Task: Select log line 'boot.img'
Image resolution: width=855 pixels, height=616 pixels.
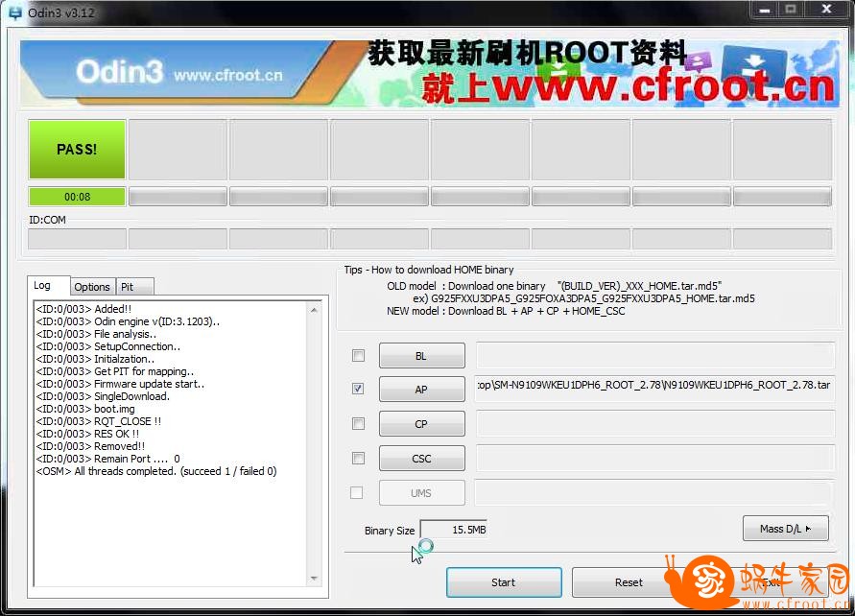Action: click(x=85, y=409)
